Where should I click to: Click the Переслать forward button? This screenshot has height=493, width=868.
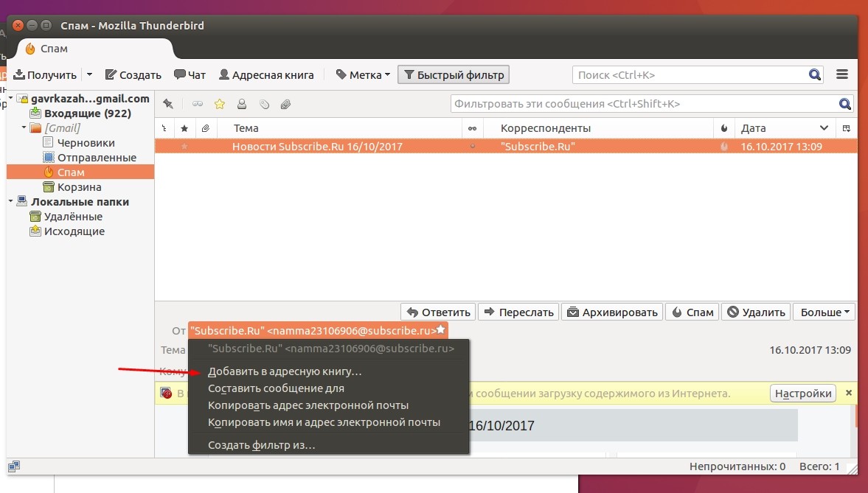tap(518, 312)
